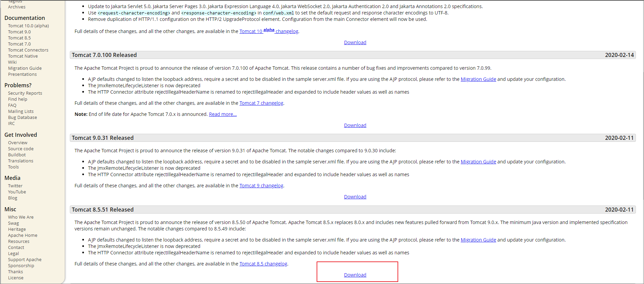Click Download under Tomcat 9.0.31 section
This screenshot has height=284, width=644.
(x=355, y=197)
